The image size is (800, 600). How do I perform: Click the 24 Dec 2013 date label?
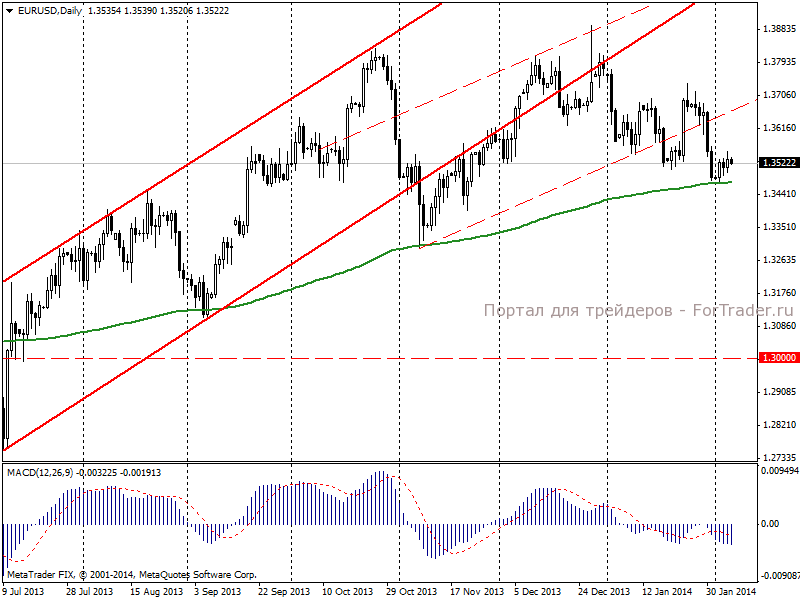604,592
